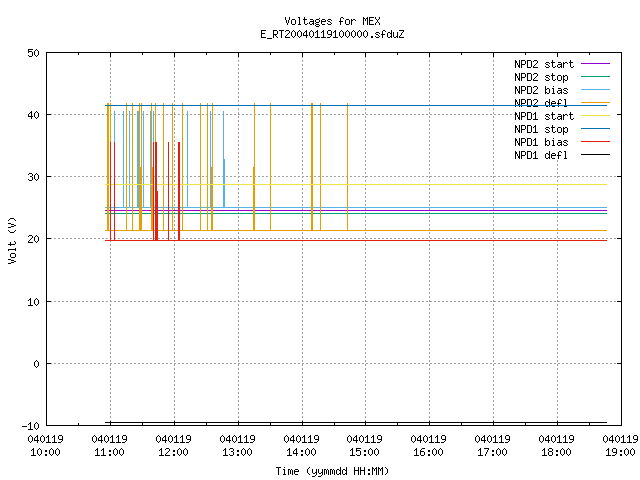
Task: Click the 'NPD2 bias' legend label
Action: [541, 90]
